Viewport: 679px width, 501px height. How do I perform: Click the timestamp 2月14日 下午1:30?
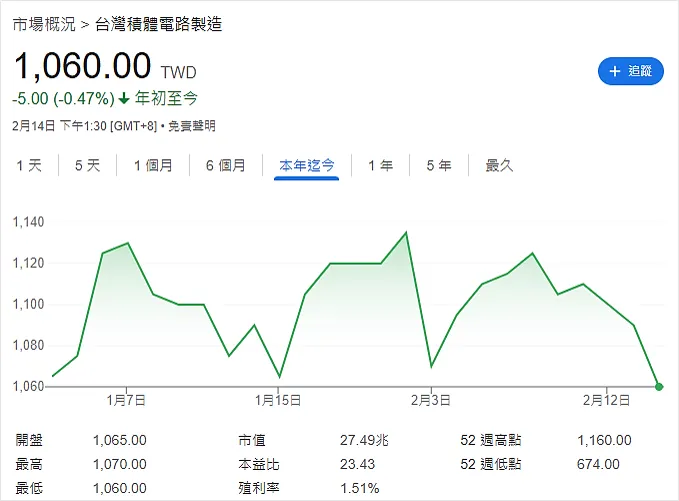pyautogui.click(x=59, y=126)
